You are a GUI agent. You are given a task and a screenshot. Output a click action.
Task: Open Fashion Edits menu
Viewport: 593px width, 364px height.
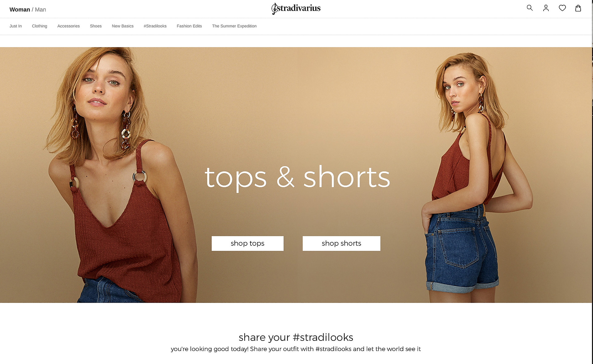click(189, 26)
